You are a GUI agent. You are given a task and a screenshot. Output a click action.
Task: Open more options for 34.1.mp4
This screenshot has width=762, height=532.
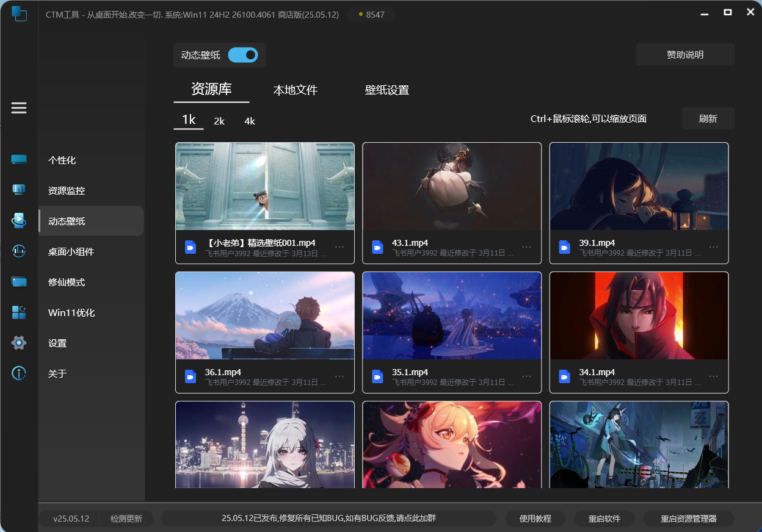[x=713, y=376]
